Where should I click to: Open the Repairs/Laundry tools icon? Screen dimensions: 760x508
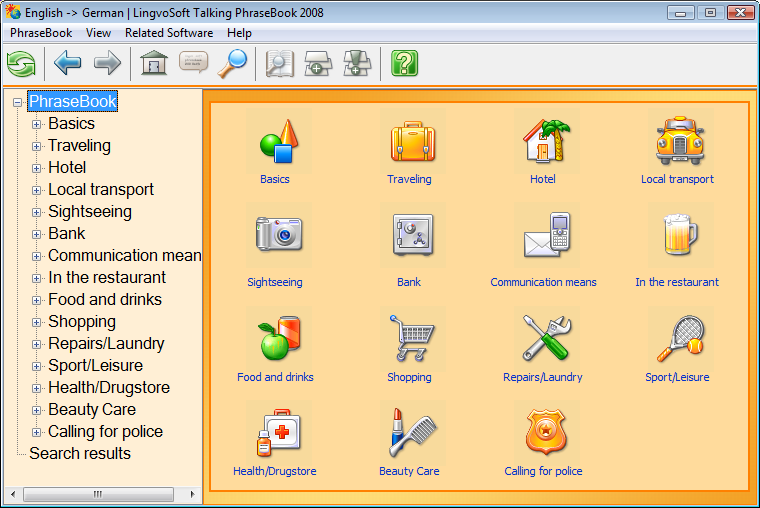[547, 338]
